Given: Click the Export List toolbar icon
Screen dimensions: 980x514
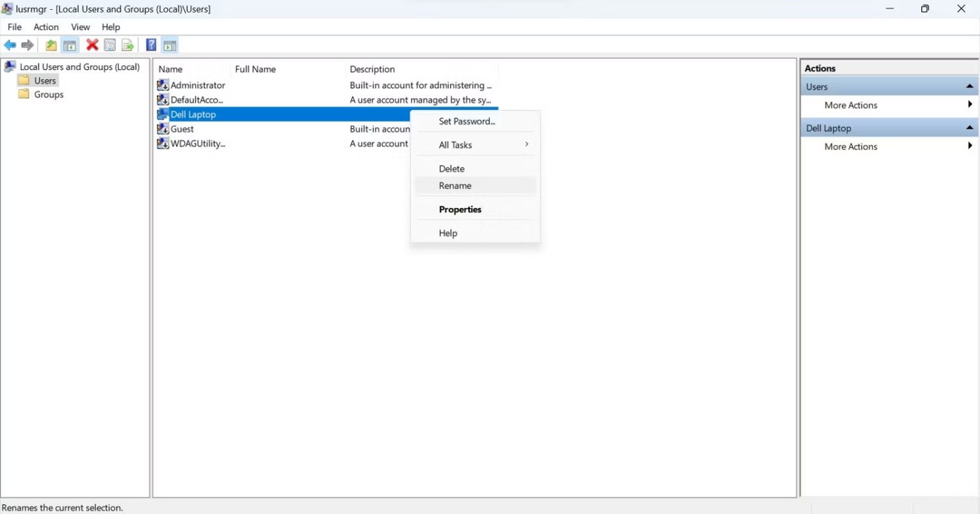Looking at the screenshot, I should [127, 46].
